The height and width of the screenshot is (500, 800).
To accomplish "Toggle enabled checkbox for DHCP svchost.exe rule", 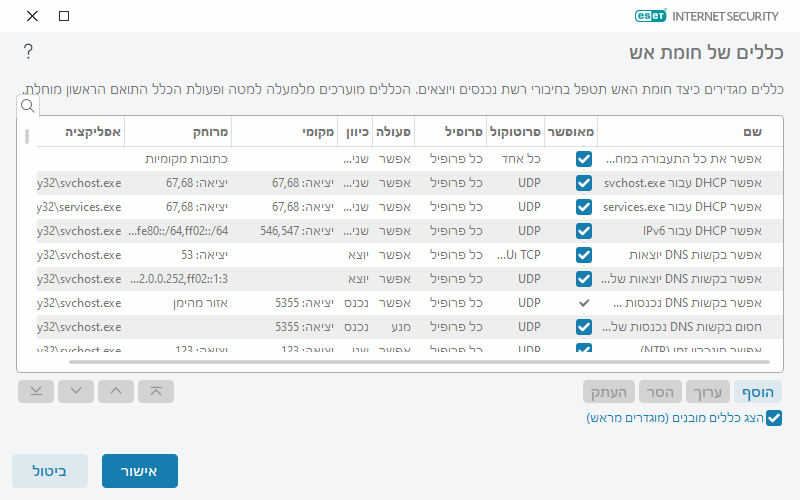I will tap(584, 183).
